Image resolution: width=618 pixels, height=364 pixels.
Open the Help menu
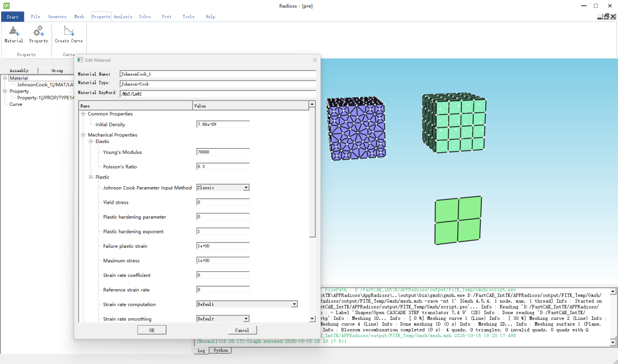(211, 17)
